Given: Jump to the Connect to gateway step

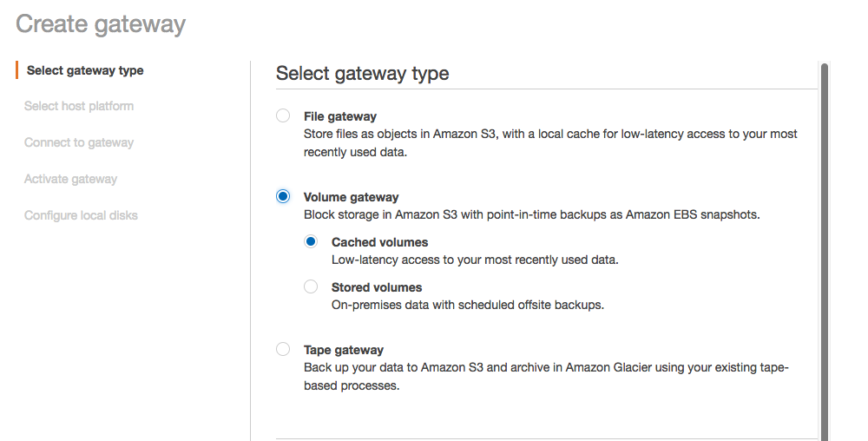Looking at the screenshot, I should pyautogui.click(x=79, y=142).
